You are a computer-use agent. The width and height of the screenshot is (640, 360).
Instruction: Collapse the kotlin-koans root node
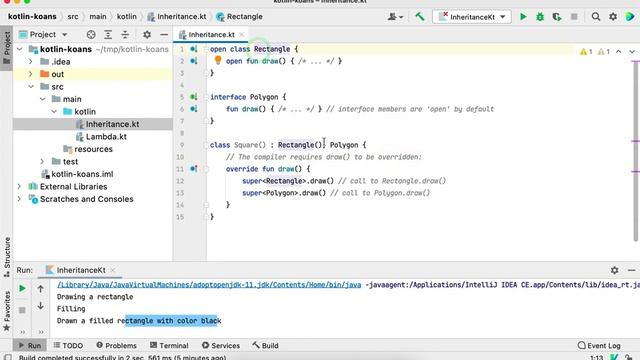point(20,49)
